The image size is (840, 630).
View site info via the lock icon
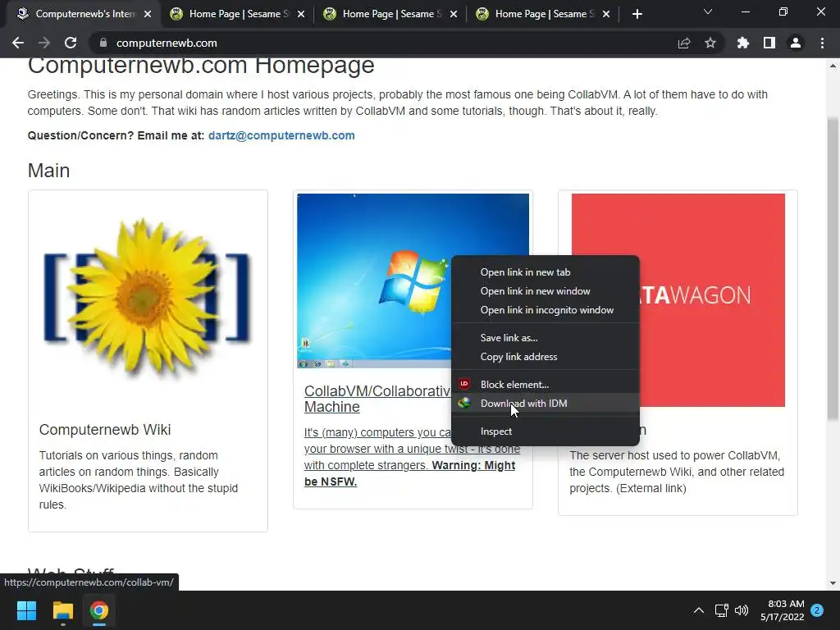[x=103, y=43]
